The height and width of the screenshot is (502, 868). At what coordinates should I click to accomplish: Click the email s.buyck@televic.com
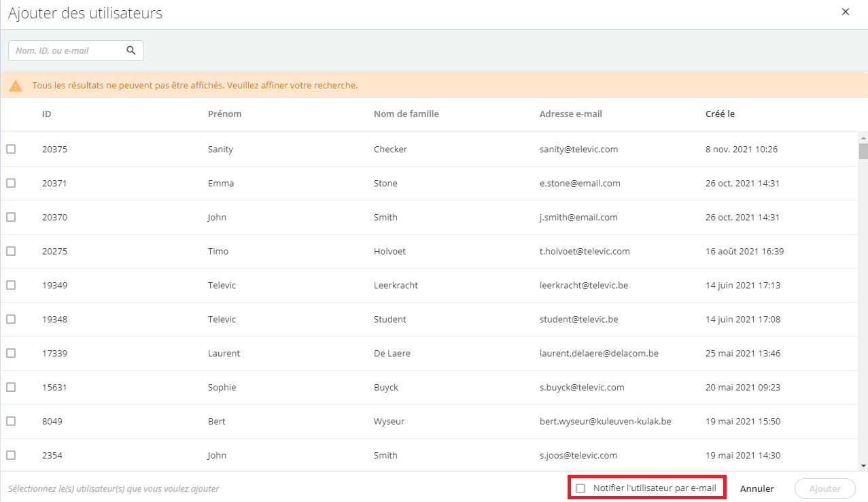582,387
